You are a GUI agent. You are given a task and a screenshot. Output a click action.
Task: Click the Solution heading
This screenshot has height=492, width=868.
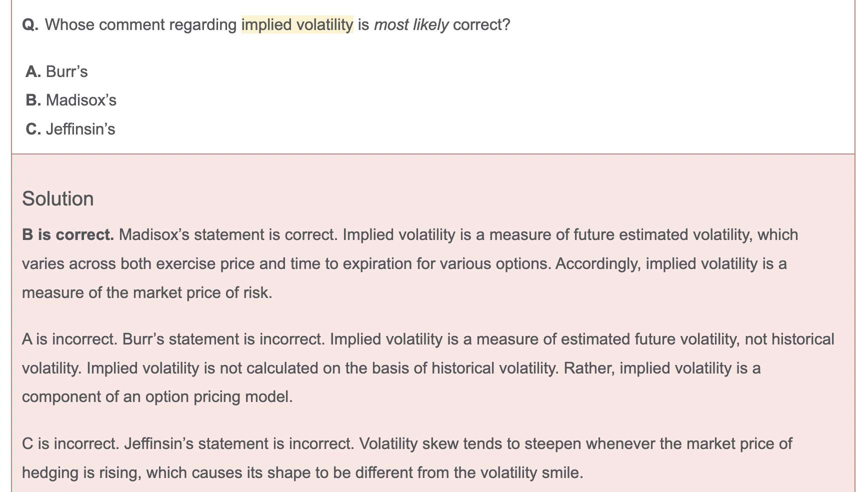(58, 198)
